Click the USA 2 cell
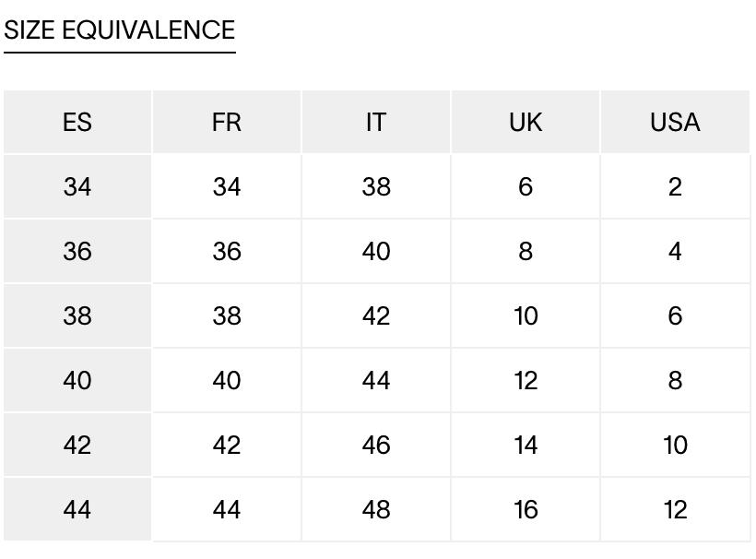Image resolution: width=756 pixels, height=559 pixels. 675,186
